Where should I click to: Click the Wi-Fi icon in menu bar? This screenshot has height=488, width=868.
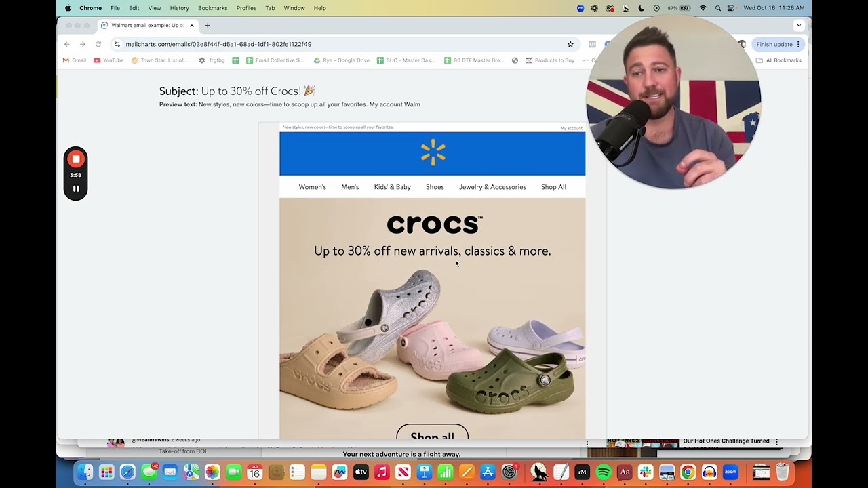coord(703,8)
